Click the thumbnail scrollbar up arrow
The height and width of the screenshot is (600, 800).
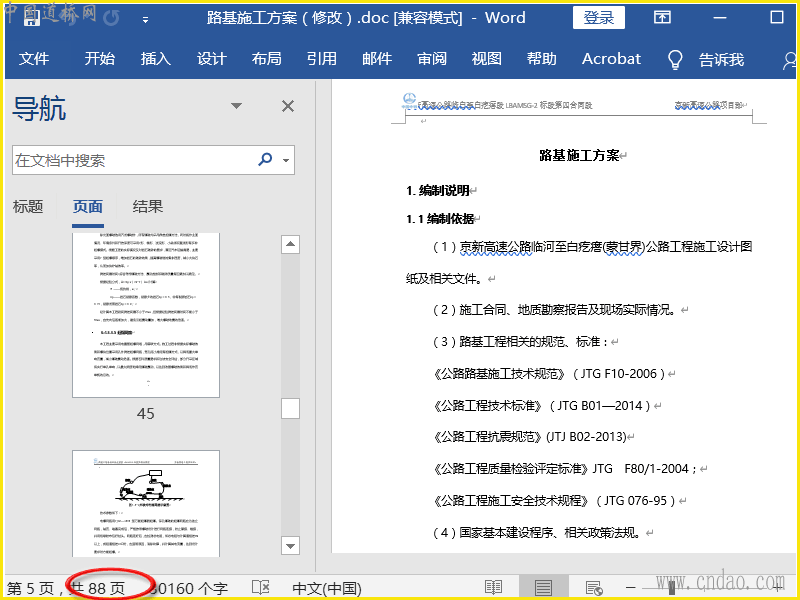(290, 244)
